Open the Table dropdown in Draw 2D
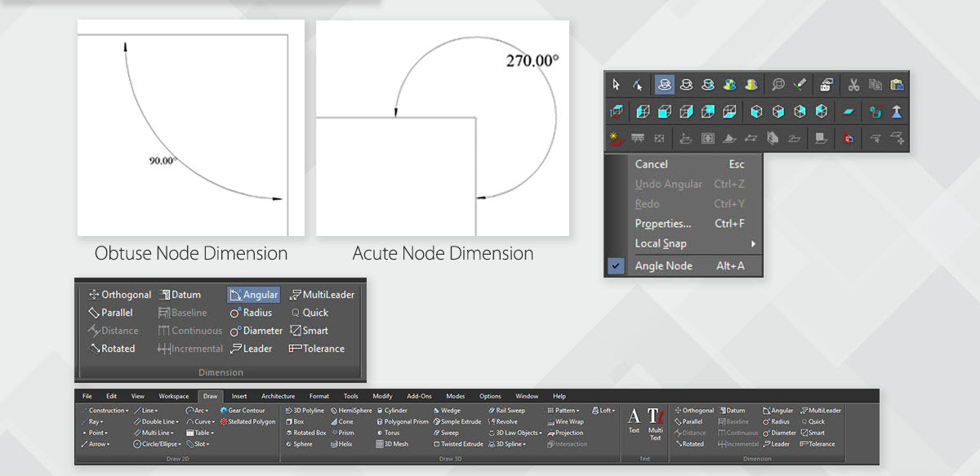The height and width of the screenshot is (476, 980). point(200,433)
